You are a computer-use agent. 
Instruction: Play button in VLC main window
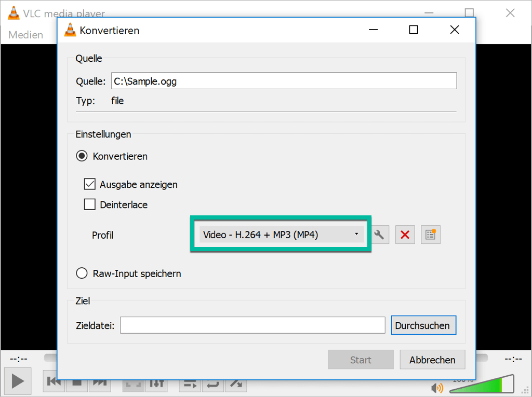pos(18,381)
